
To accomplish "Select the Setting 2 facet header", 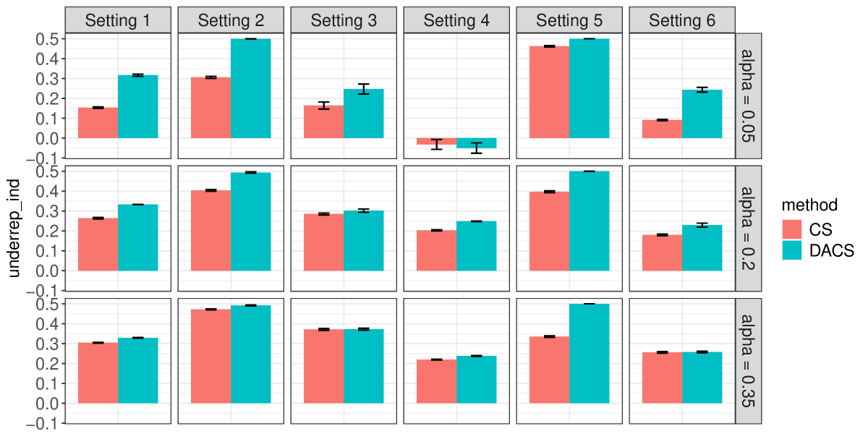I will click(x=231, y=20).
